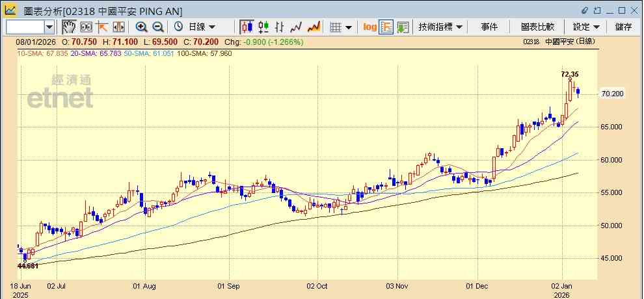This screenshot has height=299, width=644.
Task: Close the chart analysis window
Action: coord(634,10)
